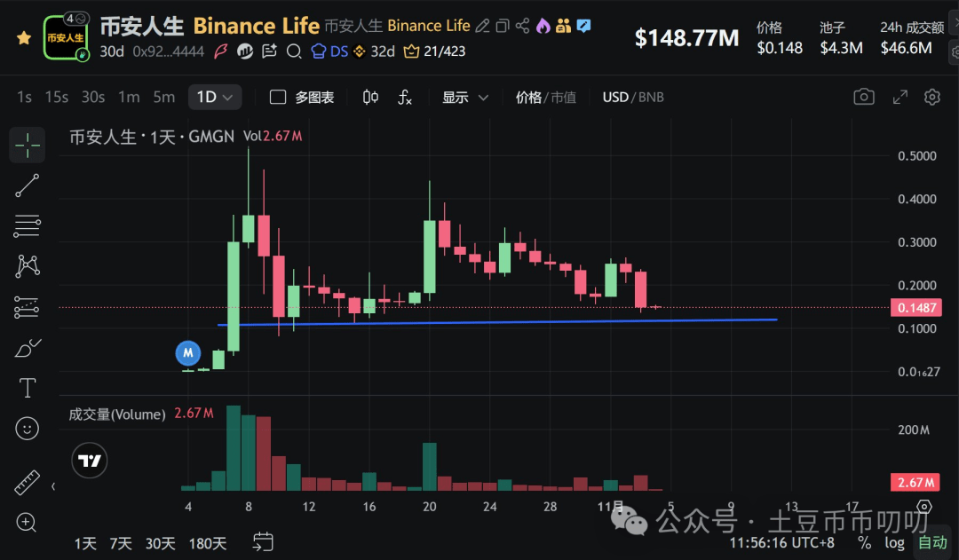Click the 币安人生 token logo
This screenshot has height=560, width=959.
tap(66, 37)
